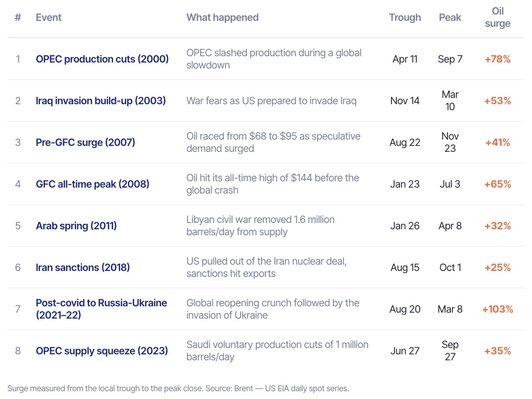Open Iran sanctions (2018) event
532x399 pixels.
coord(83,267)
